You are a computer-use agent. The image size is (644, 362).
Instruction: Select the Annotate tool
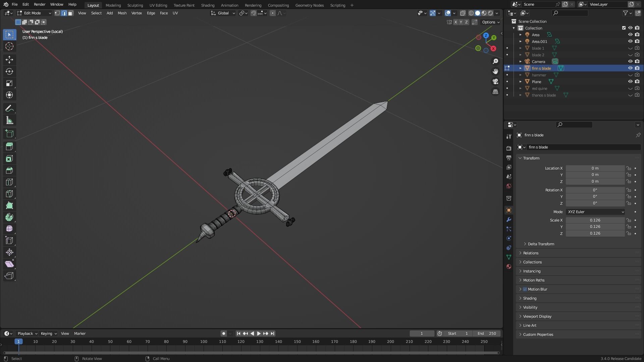[x=9, y=108]
